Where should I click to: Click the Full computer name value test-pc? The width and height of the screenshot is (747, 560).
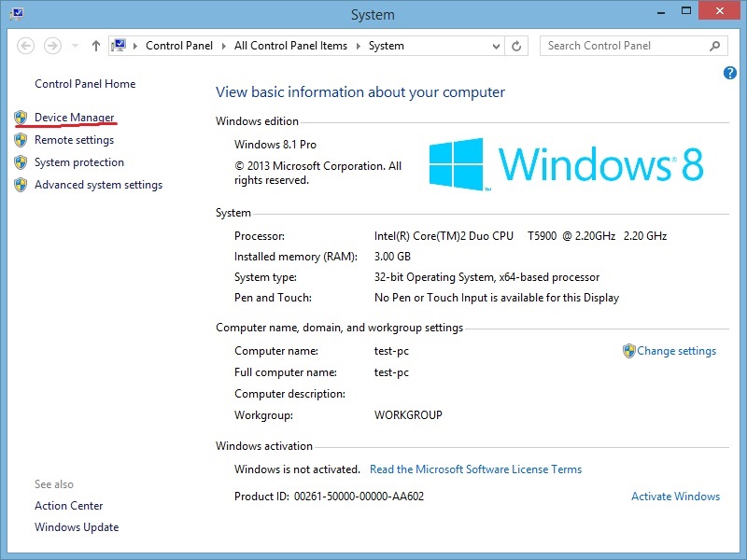click(391, 372)
